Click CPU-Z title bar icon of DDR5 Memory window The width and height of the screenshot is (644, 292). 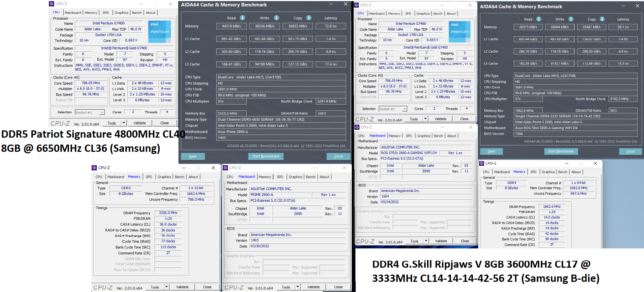[x=94, y=168]
